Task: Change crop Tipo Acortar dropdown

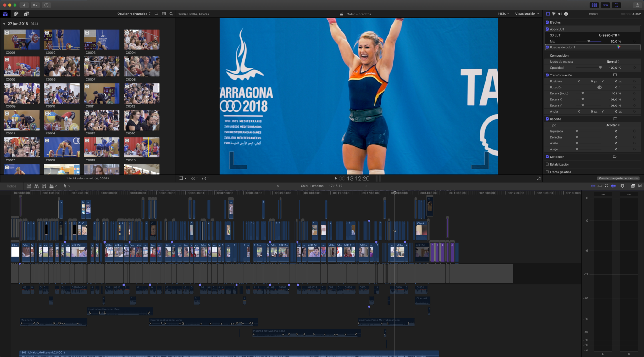Action: click(613, 125)
